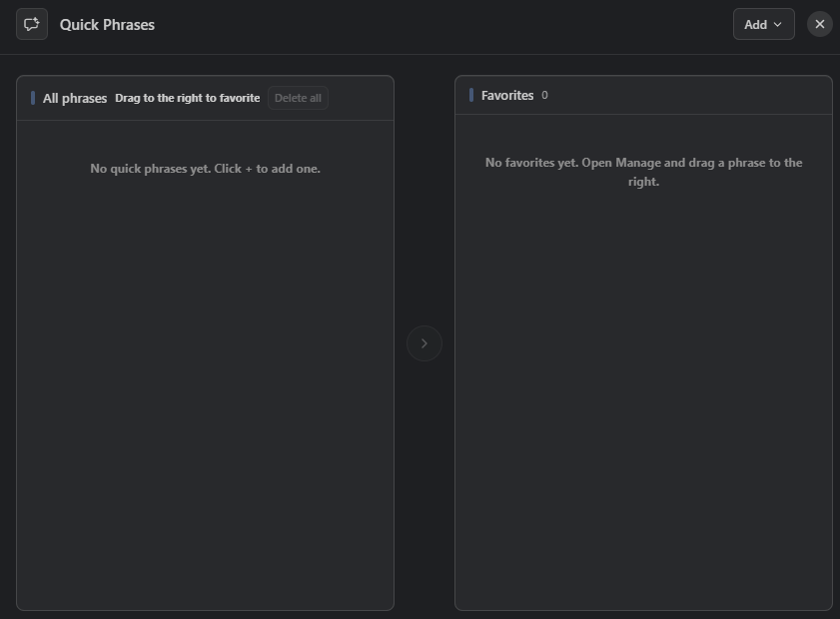Click the All phrases heading
840x619 pixels.
(x=75, y=99)
